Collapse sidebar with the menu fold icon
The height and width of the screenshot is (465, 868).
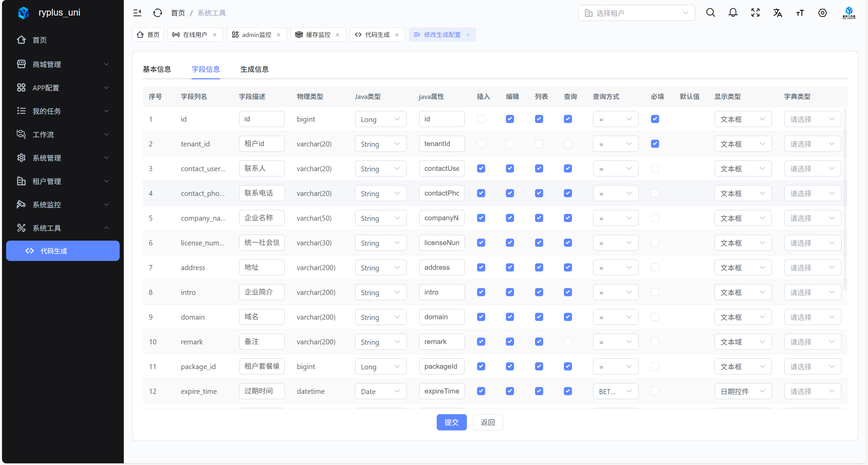click(x=137, y=13)
